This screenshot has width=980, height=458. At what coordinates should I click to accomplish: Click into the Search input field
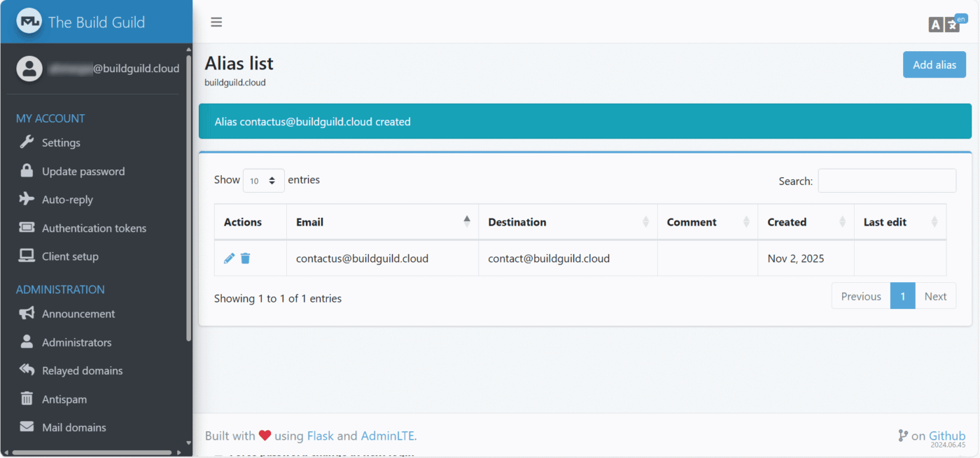(886, 181)
